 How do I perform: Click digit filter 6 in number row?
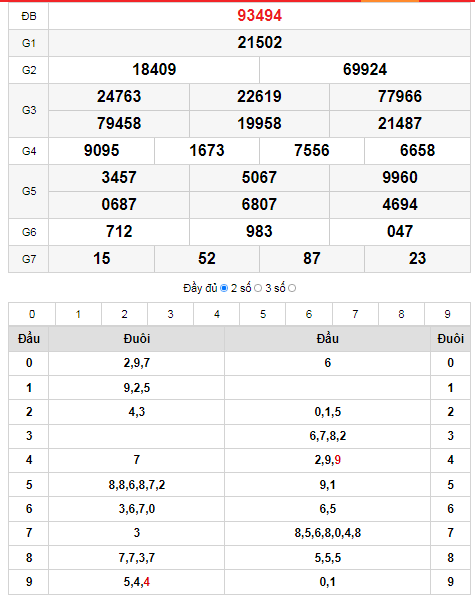pyautogui.click(x=309, y=314)
